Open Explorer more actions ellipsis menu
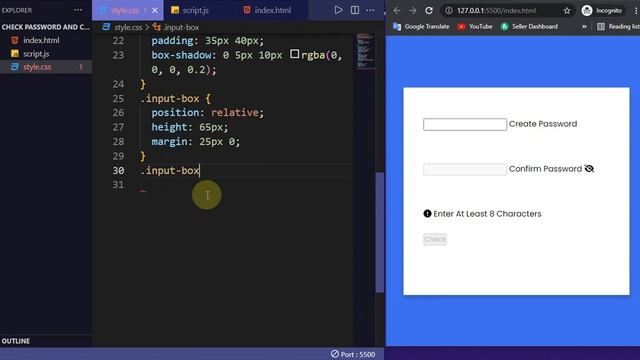This screenshot has width=640, height=360. 78,10
